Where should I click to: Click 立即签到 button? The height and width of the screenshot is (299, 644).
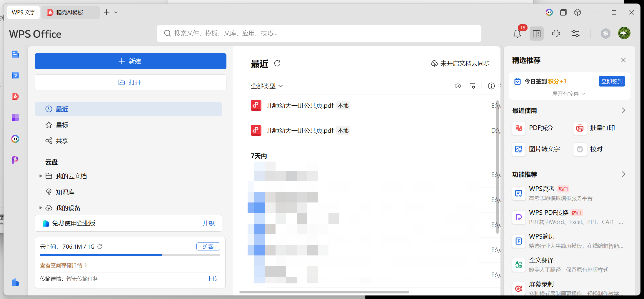[612, 82]
